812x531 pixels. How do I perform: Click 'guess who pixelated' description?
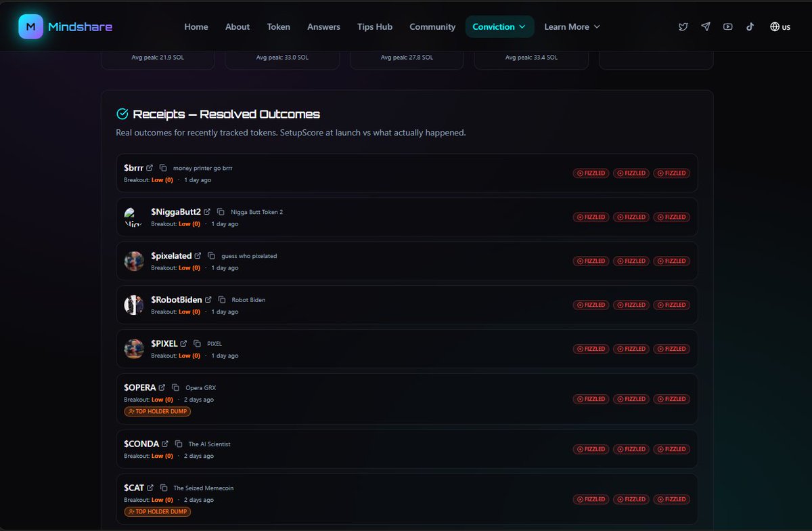click(x=249, y=256)
